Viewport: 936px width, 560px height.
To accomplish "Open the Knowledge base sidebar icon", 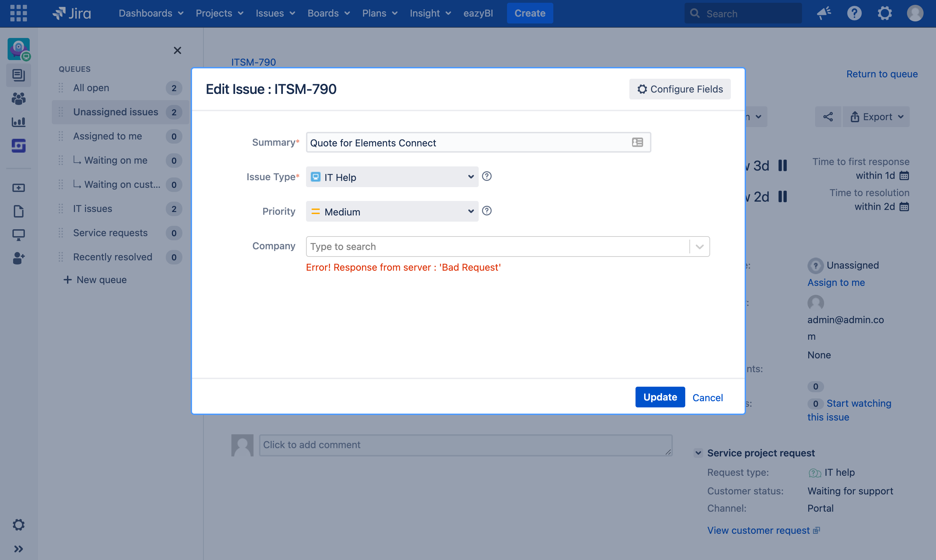I will (x=19, y=211).
